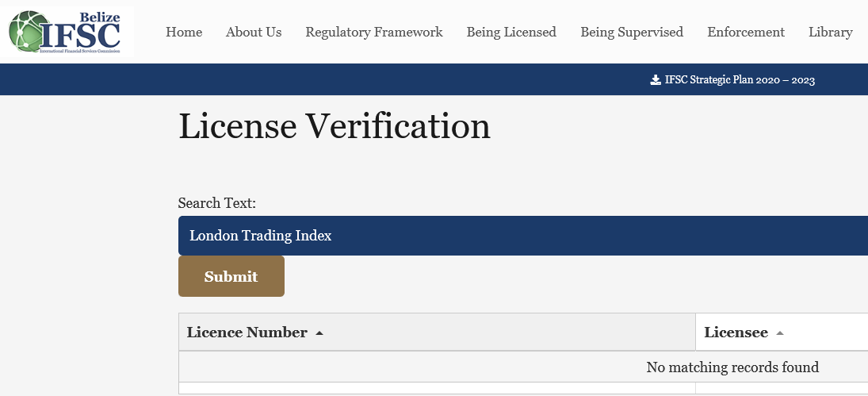Click the Search Text input field
868x396 pixels.
[x=523, y=236]
